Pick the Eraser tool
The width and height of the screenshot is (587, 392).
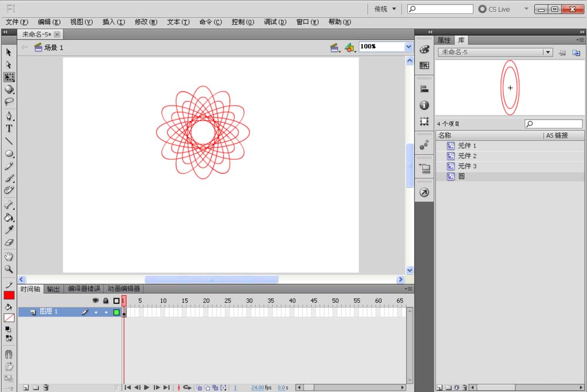9,242
